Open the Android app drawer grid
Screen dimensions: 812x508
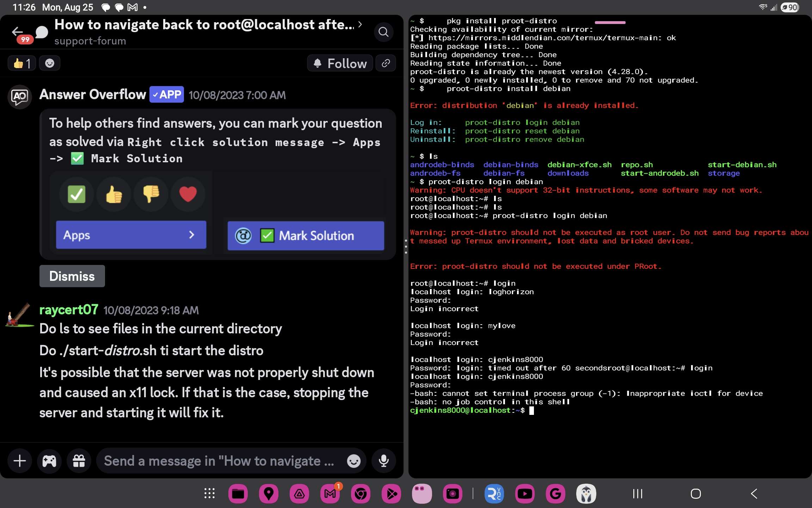pos(209,494)
